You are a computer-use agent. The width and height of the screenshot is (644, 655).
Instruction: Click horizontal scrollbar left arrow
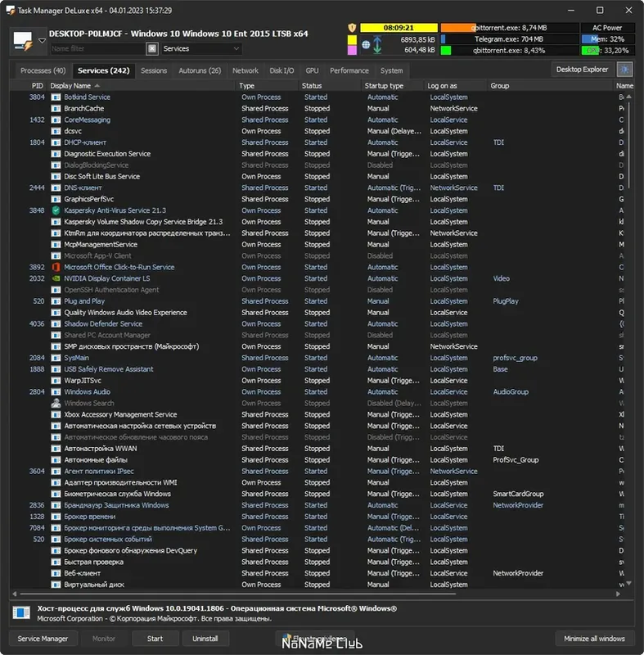(x=15, y=594)
